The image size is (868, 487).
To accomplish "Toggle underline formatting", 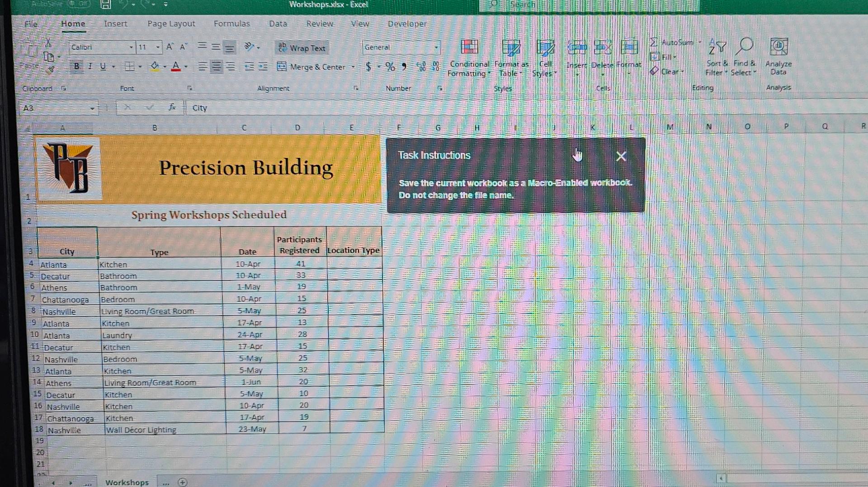I will pos(103,66).
